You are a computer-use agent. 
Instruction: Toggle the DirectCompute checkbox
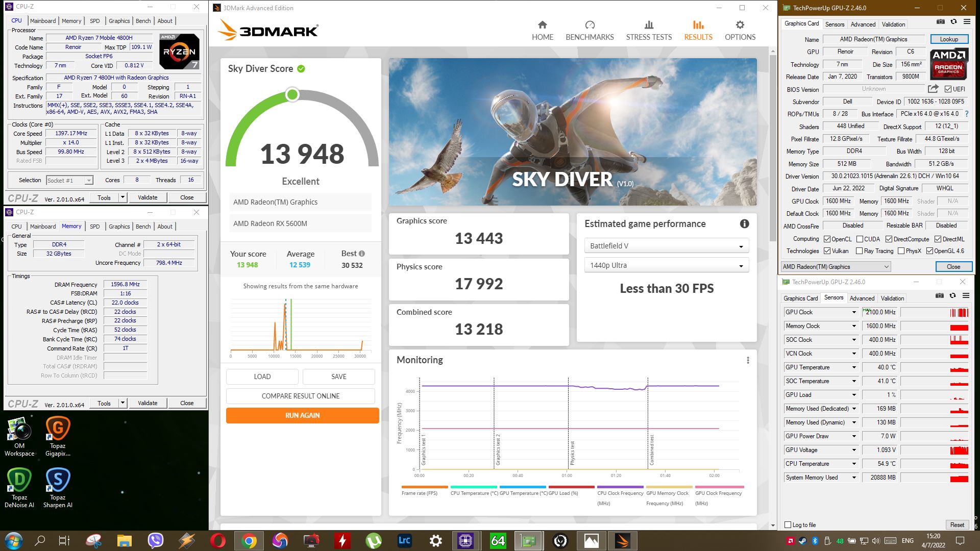pyautogui.click(x=889, y=239)
